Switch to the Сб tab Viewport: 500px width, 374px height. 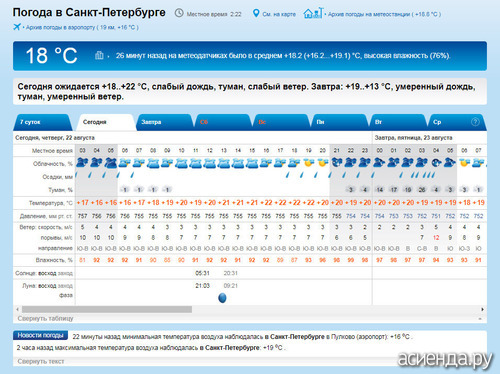click(x=223, y=122)
